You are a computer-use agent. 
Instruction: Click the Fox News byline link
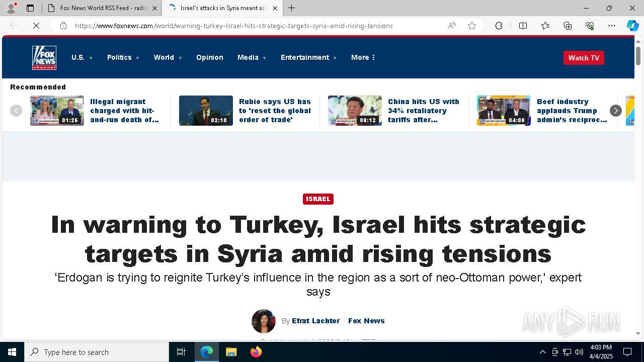366,321
